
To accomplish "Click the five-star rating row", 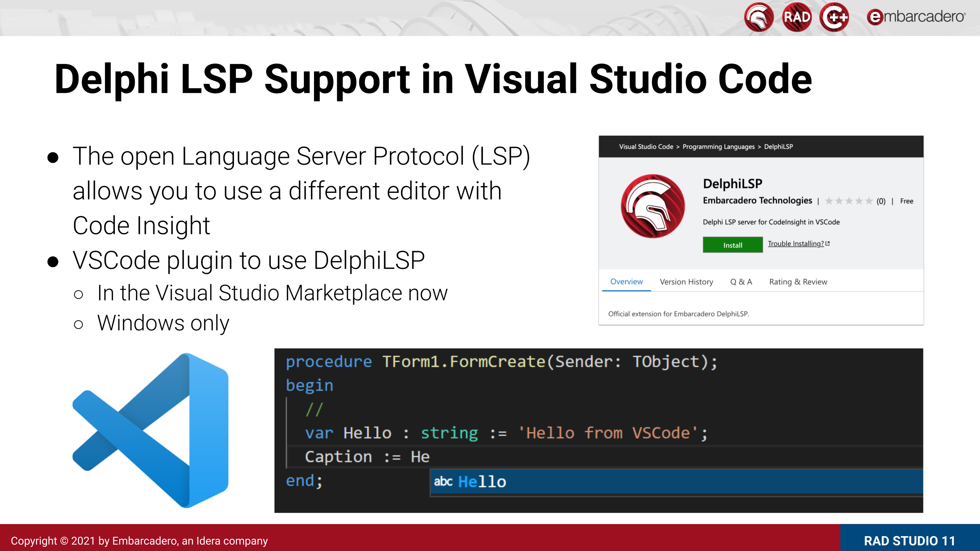I will point(849,201).
